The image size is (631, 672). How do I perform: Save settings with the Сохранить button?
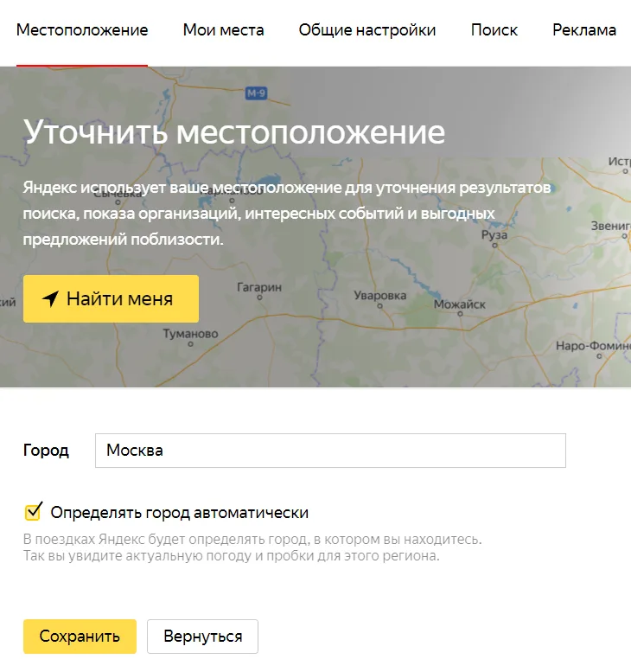click(80, 637)
